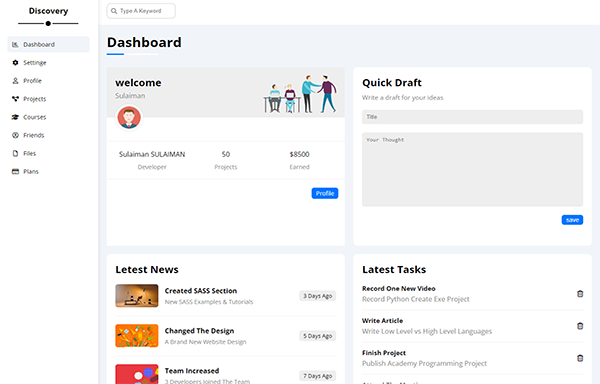Click A Brand New Website Design text
The width and height of the screenshot is (600, 384).
tap(205, 342)
